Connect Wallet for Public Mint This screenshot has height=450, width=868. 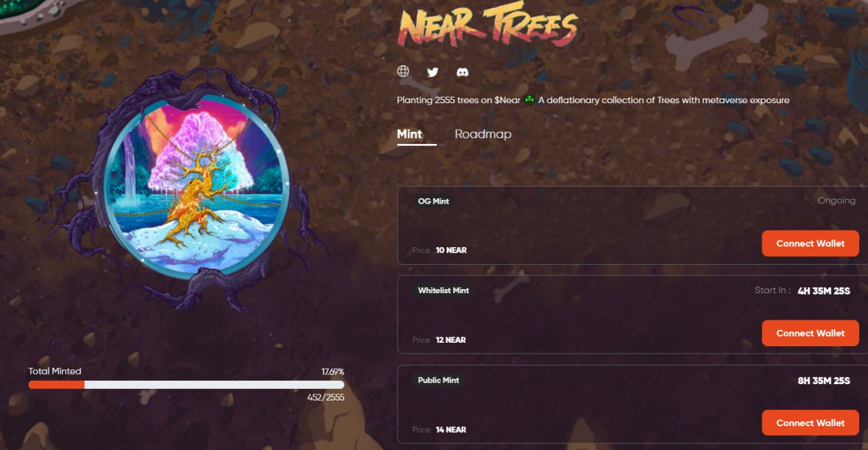tap(810, 422)
